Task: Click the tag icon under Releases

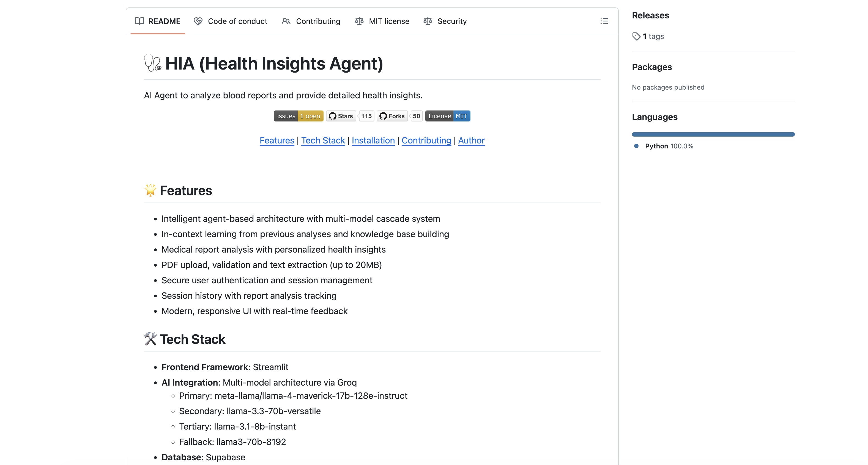Action: [637, 36]
